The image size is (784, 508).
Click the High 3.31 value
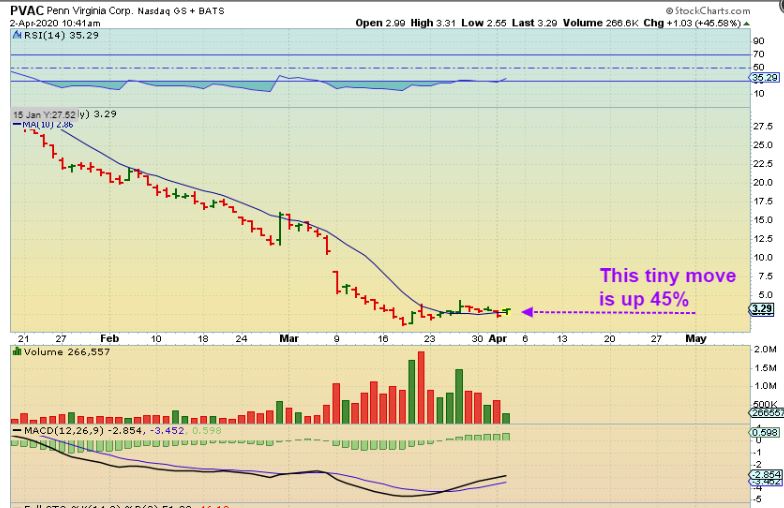433,23
